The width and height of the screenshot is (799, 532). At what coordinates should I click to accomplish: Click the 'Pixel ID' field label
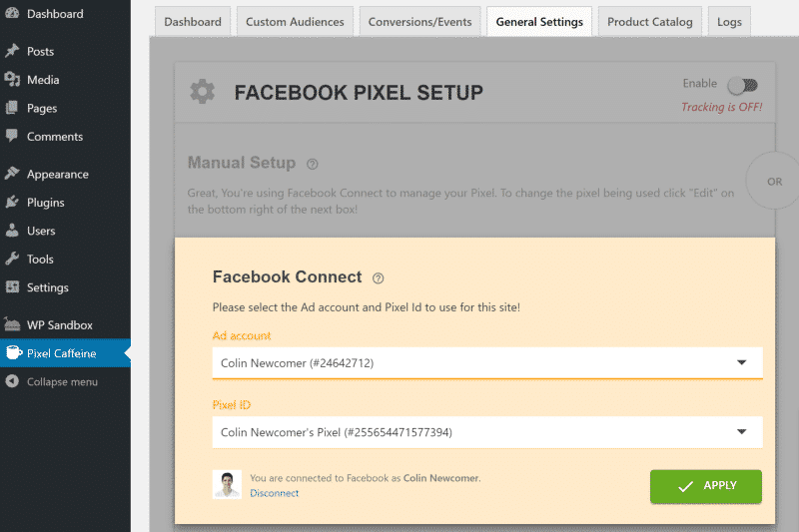pos(232,404)
